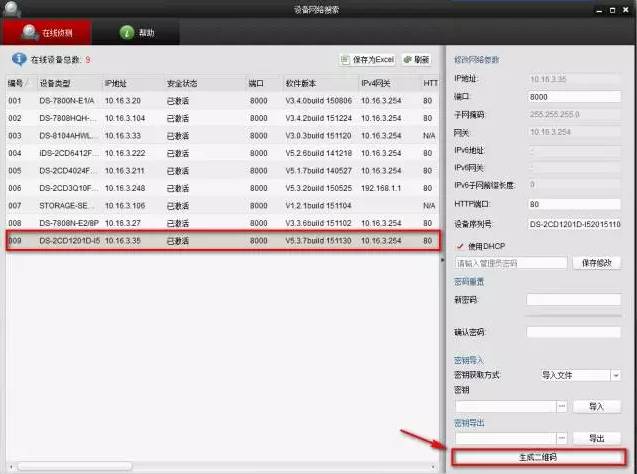Click the 新密码 input field
Image resolution: width=637 pixels, height=474 pixels.
point(574,299)
